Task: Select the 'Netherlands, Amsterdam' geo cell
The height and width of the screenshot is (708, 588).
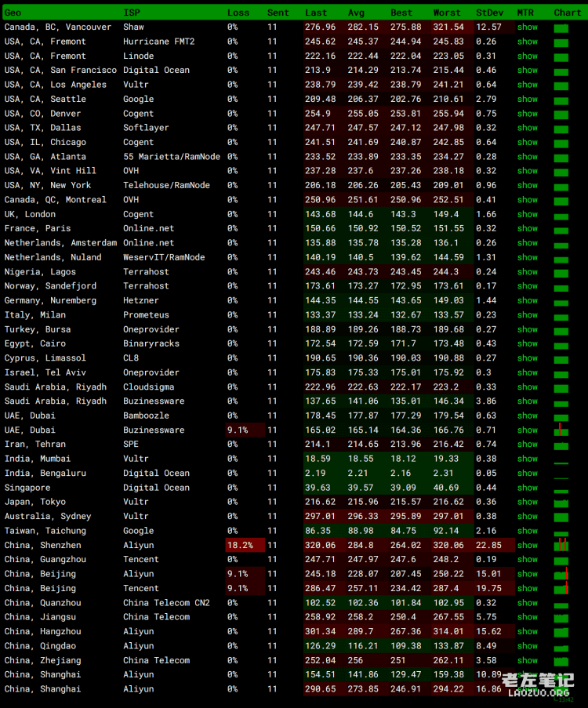Action: 60,243
